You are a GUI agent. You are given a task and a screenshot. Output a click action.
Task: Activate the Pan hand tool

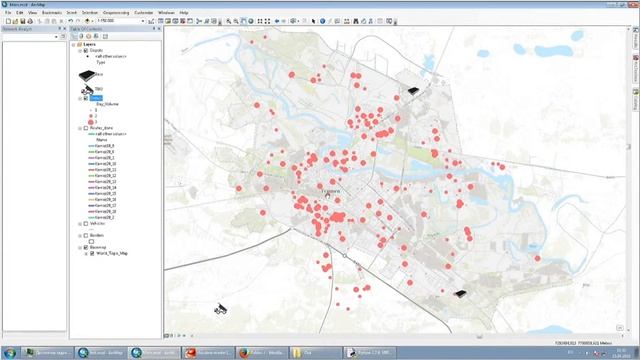click(244, 21)
